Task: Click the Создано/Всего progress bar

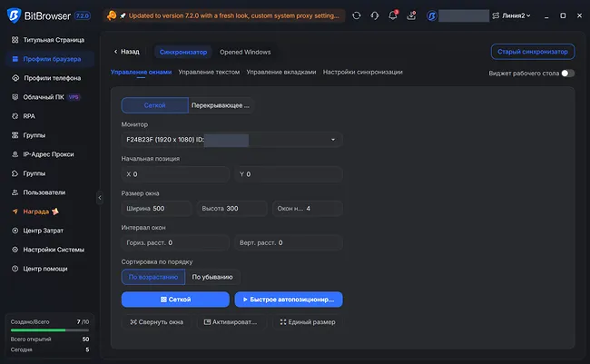Action: tap(50, 330)
